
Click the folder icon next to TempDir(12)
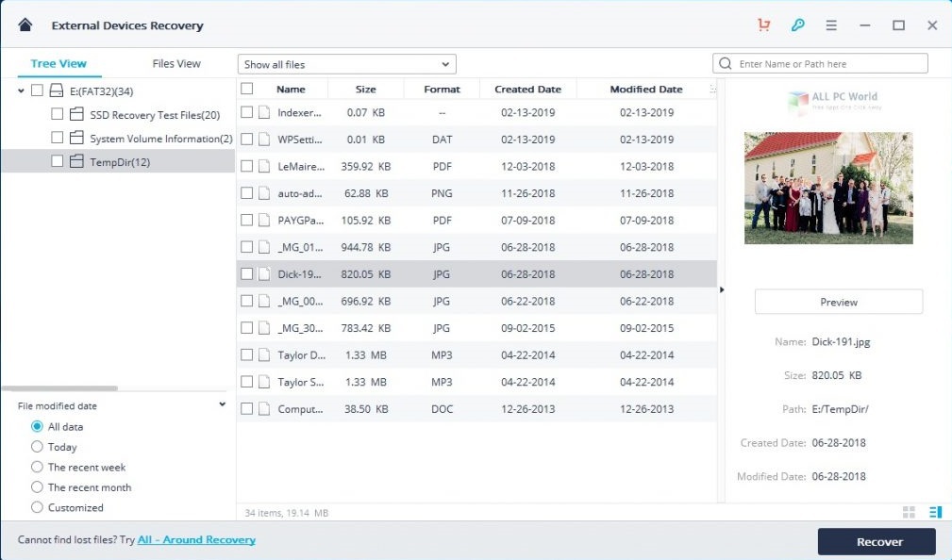[77, 160]
